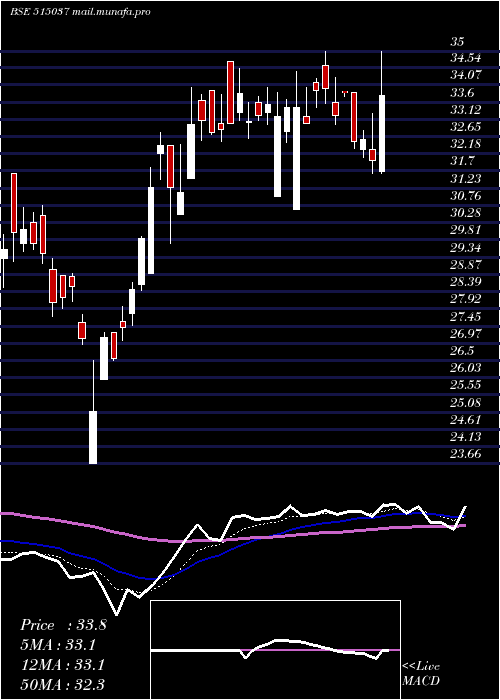Click the BSE 515037 mail.munafa.pro title text
This screenshot has width=500, height=700.
click(x=80, y=12)
